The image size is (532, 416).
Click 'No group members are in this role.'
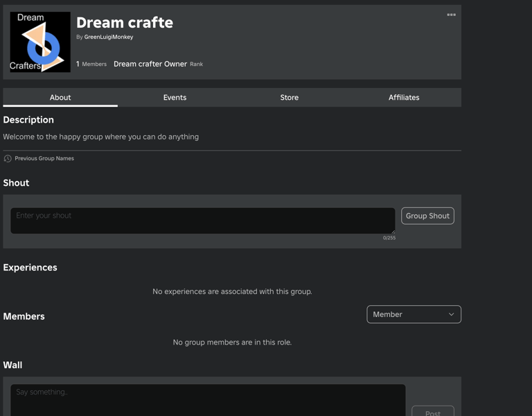pos(232,343)
